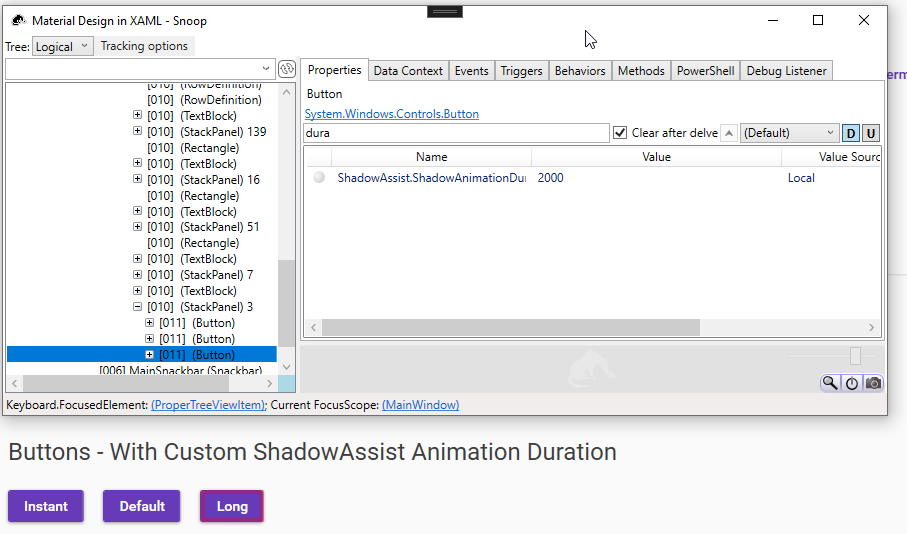The width and height of the screenshot is (907, 534).
Task: Click the Long button
Action: pos(232,506)
